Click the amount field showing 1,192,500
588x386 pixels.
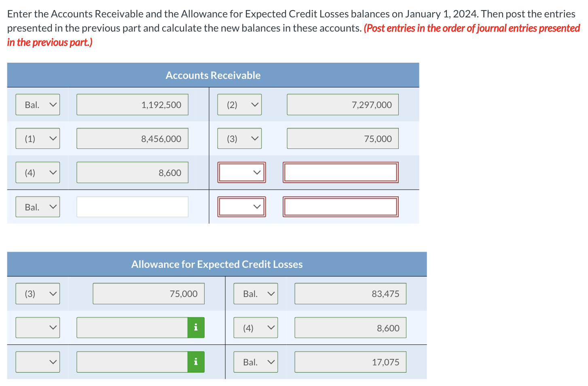click(x=132, y=104)
